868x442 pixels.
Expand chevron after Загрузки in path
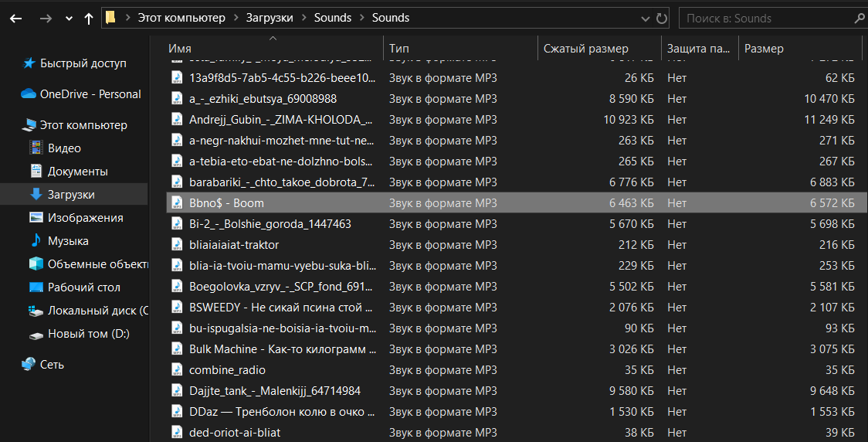coord(304,18)
